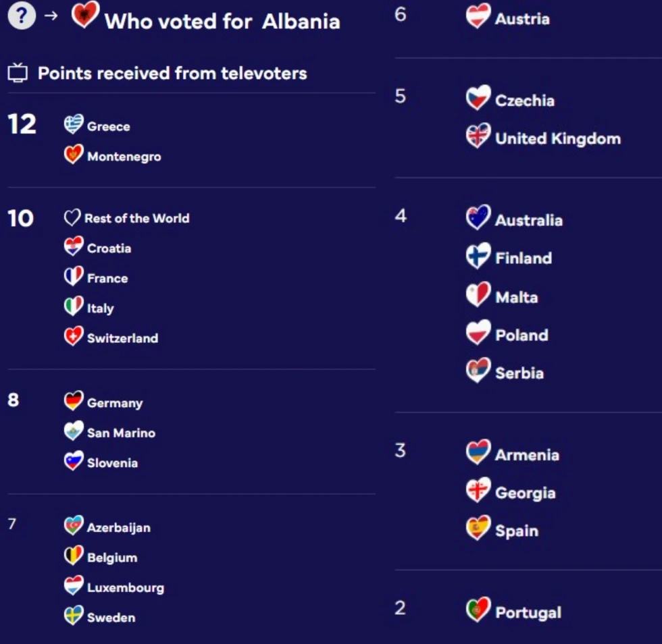Click the Points received from televoters header

pyautogui.click(x=172, y=73)
